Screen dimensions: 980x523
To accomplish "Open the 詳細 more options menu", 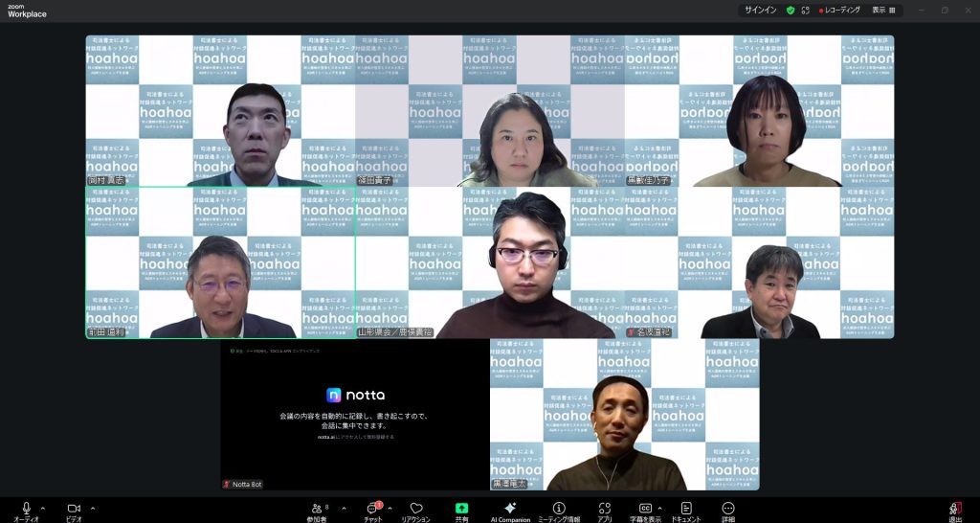I will click(x=728, y=509).
